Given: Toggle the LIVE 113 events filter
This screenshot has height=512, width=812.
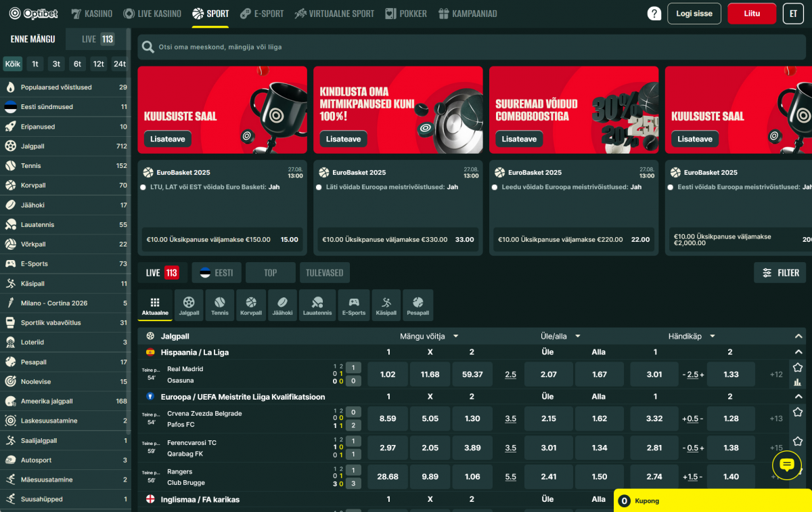Looking at the screenshot, I should point(162,273).
